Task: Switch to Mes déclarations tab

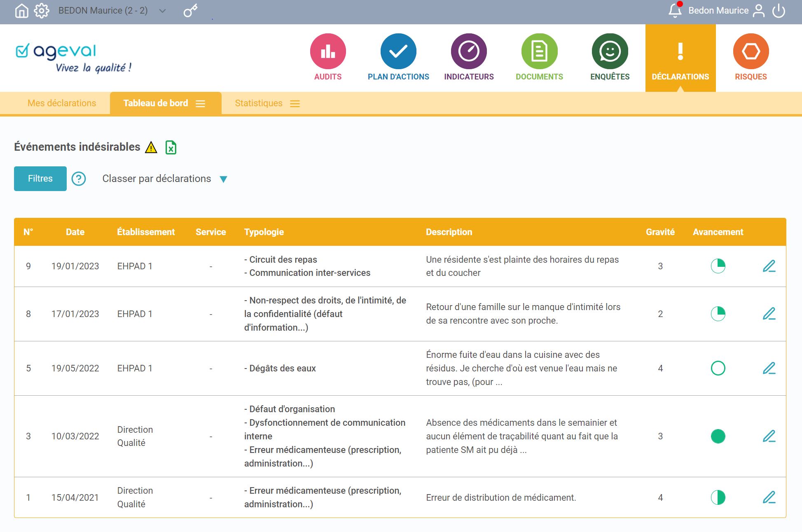Action: [62, 103]
